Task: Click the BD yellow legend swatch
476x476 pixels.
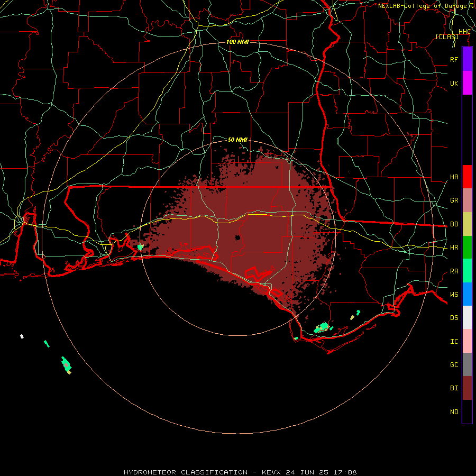Action: 467,224
